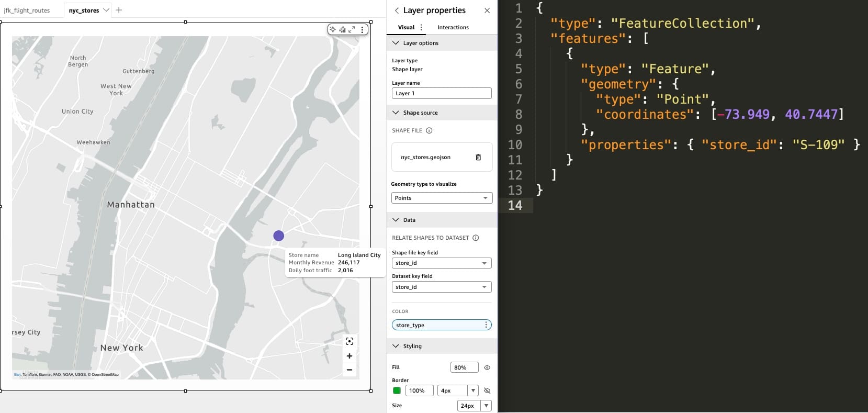The width and height of the screenshot is (868, 413).
Task: Open format visual pencil-chart icon
Action: point(342,29)
